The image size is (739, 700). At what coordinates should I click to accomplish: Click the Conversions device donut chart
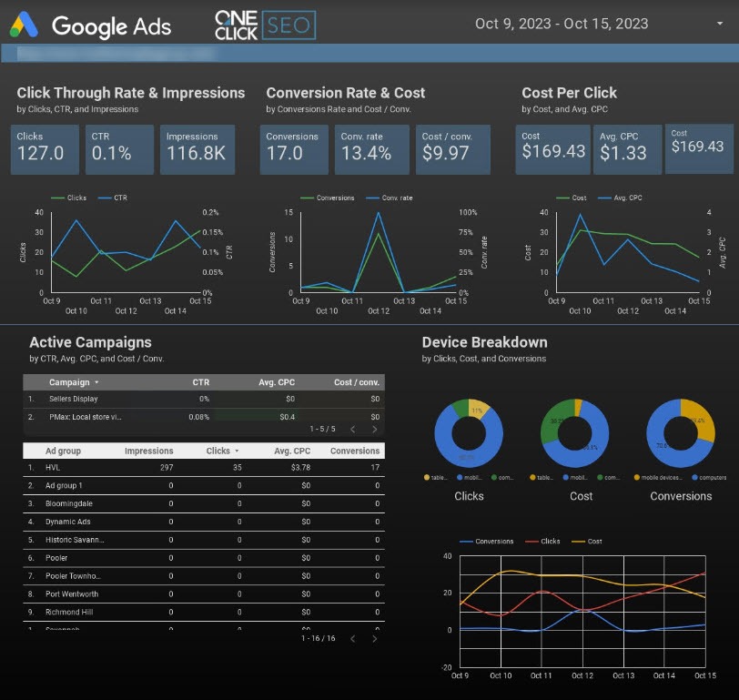[x=680, y=434]
